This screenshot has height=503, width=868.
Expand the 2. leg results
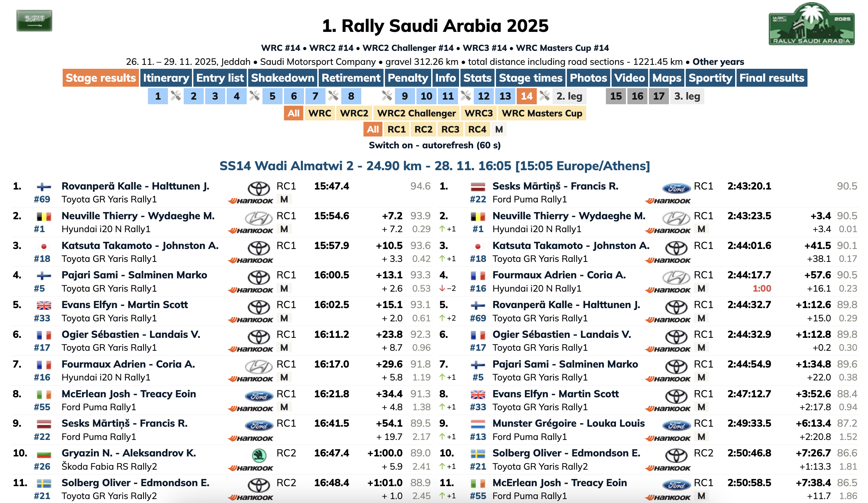pyautogui.click(x=569, y=96)
